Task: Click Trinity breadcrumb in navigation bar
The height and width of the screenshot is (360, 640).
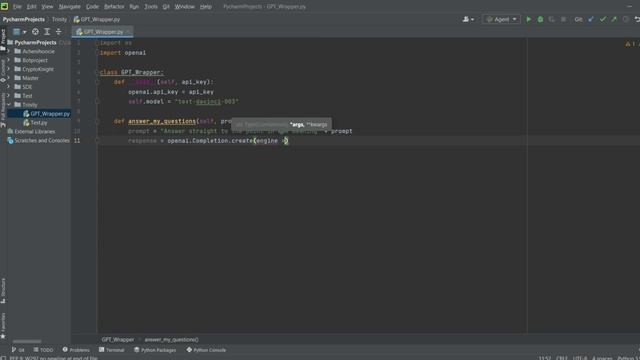Action: click(59, 19)
